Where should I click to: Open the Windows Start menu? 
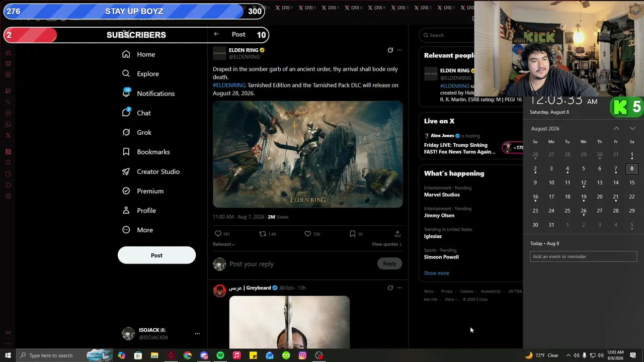click(8, 355)
